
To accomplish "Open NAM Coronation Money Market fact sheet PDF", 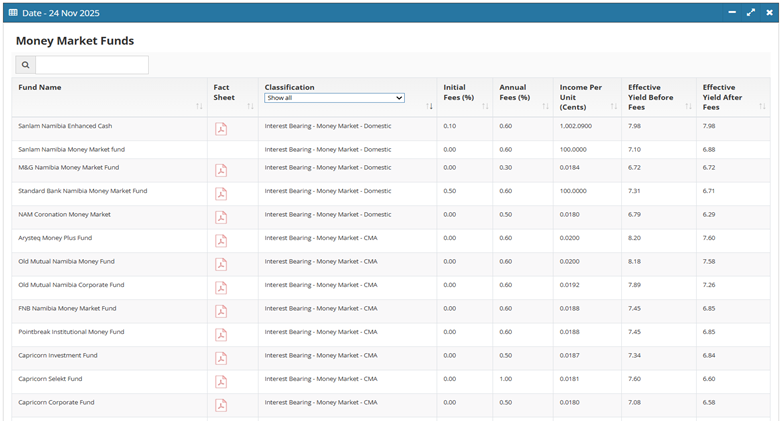I will coord(221,217).
